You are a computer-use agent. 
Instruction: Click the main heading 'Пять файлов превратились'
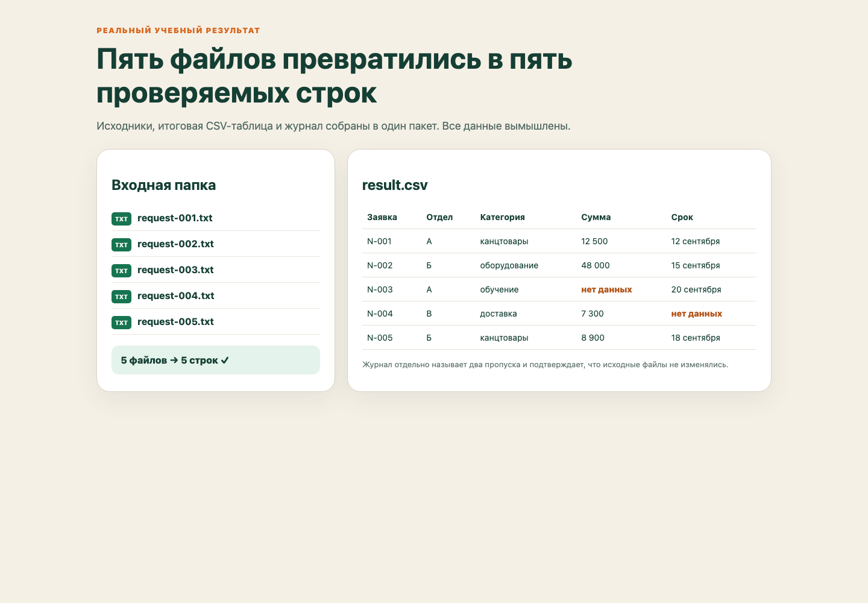coord(335,76)
